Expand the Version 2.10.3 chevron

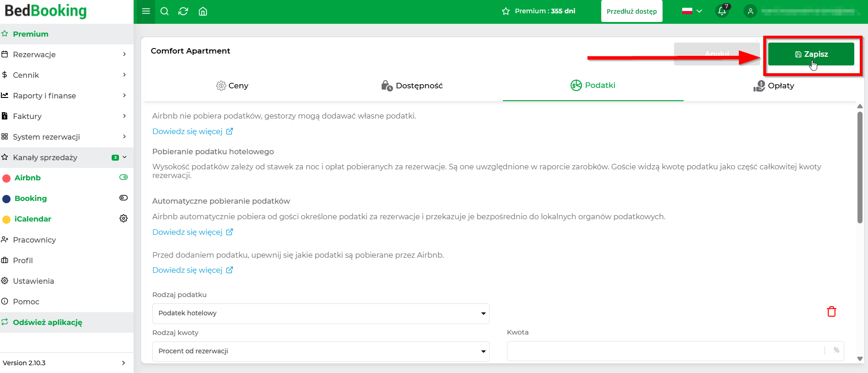pyautogui.click(x=124, y=363)
